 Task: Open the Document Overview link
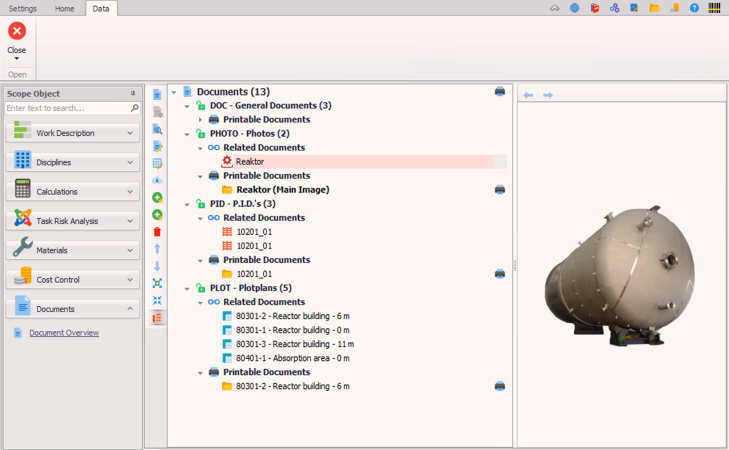pos(64,333)
